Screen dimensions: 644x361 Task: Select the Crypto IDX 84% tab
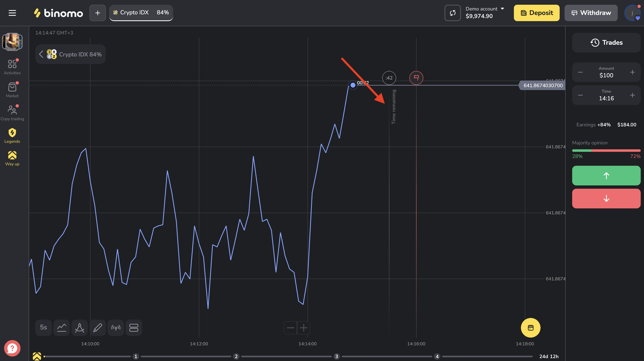tap(141, 13)
